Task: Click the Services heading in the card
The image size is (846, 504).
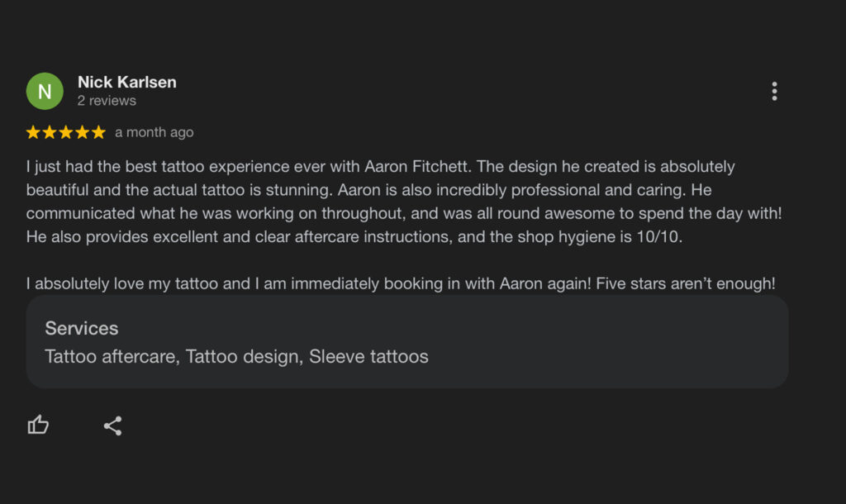Action: tap(82, 328)
